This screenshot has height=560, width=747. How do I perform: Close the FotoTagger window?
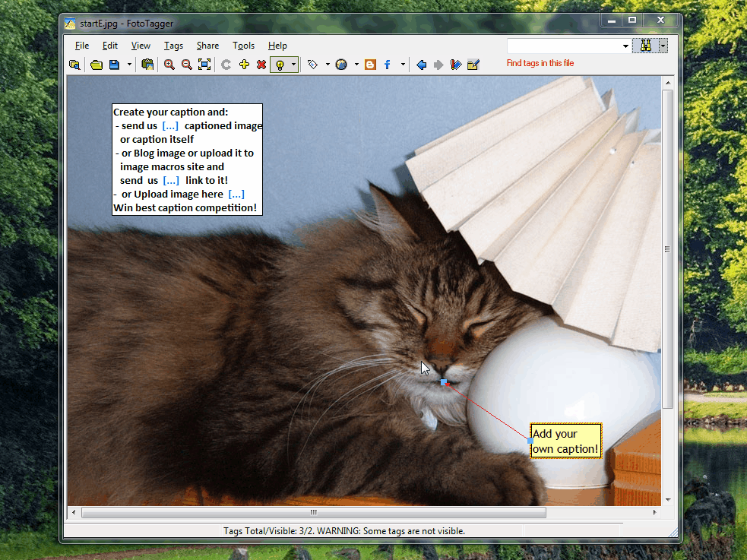tap(660, 20)
